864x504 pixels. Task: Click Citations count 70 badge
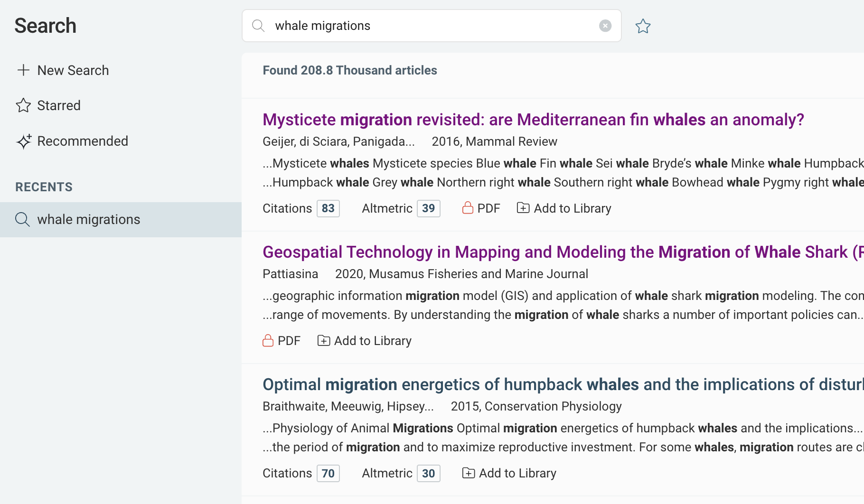[x=328, y=473]
